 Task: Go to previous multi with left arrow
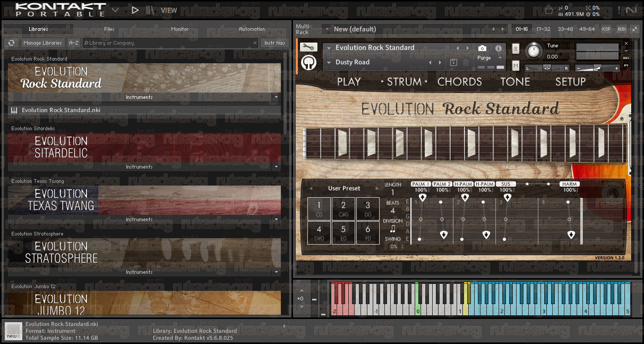493,29
